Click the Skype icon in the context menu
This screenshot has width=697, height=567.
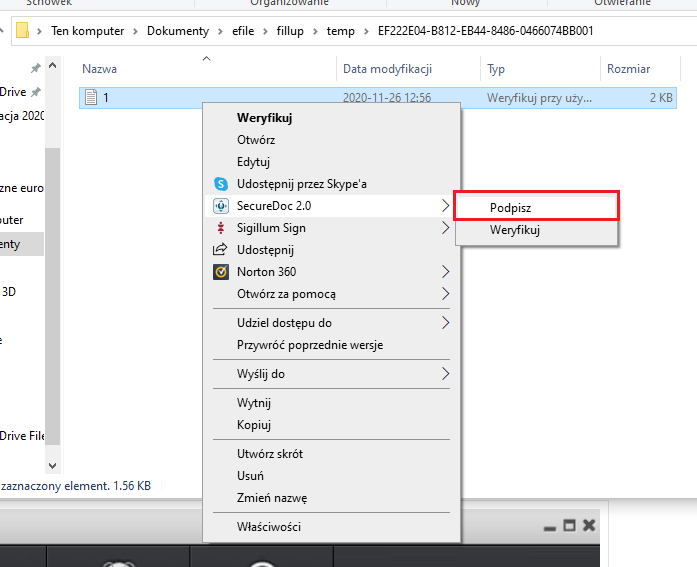[221, 184]
